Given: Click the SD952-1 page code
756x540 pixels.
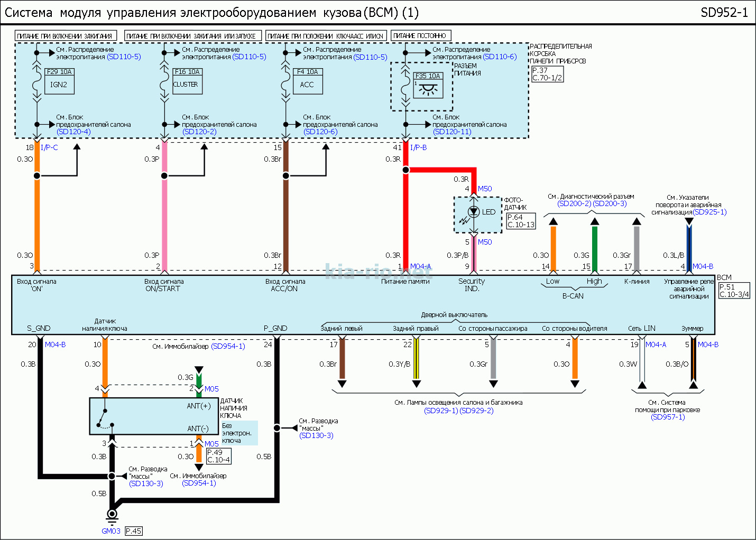Looking at the screenshot, I should tap(724, 13).
